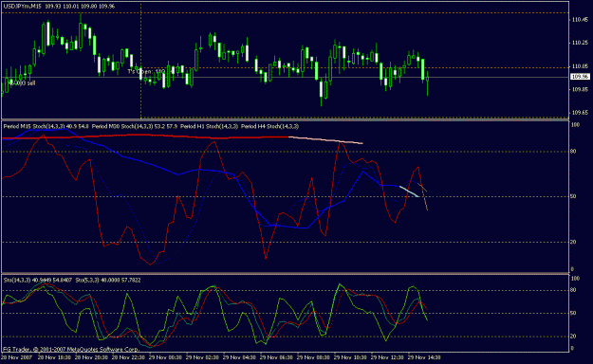
Task: Select the 110.25 price scale label
Action: pos(580,43)
